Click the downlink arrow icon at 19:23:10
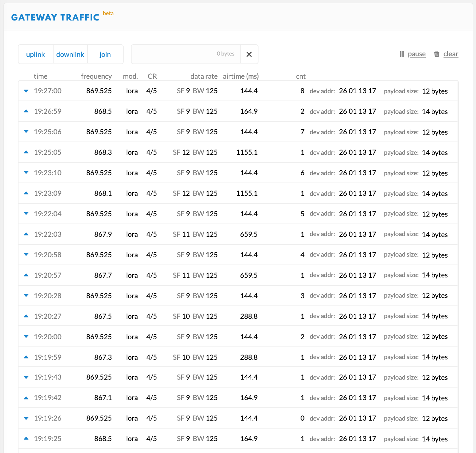The width and height of the screenshot is (476, 453). 26,173
